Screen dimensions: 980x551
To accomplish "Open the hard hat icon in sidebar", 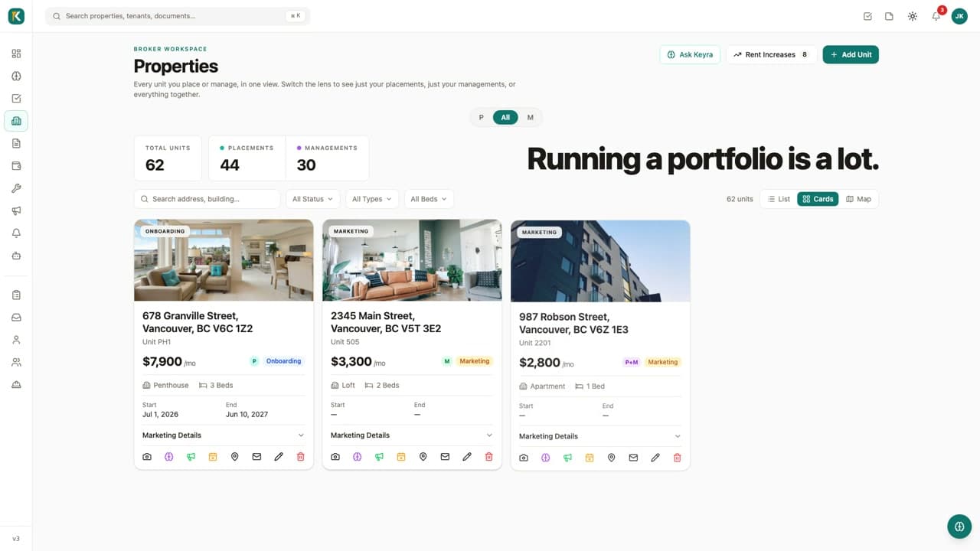I will point(16,384).
